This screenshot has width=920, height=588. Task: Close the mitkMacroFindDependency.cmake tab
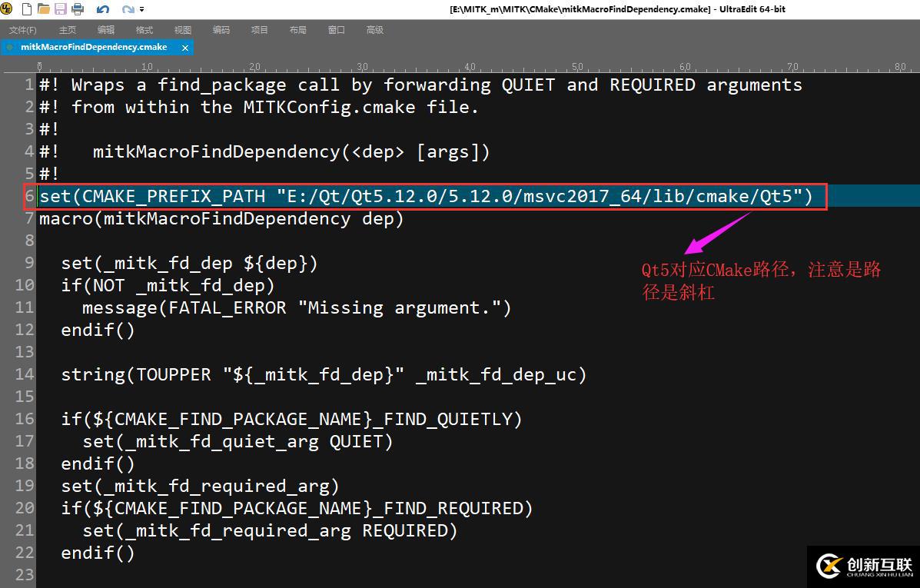(184, 48)
